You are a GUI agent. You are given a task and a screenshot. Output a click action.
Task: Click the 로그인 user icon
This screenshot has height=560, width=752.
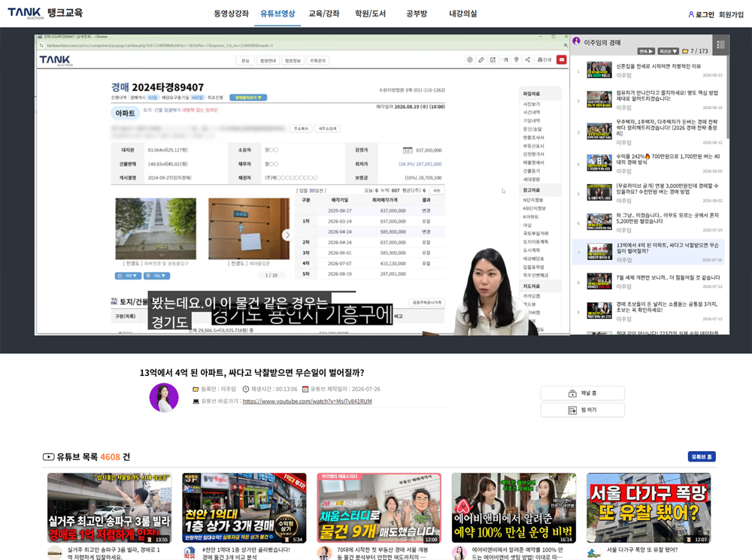click(691, 14)
